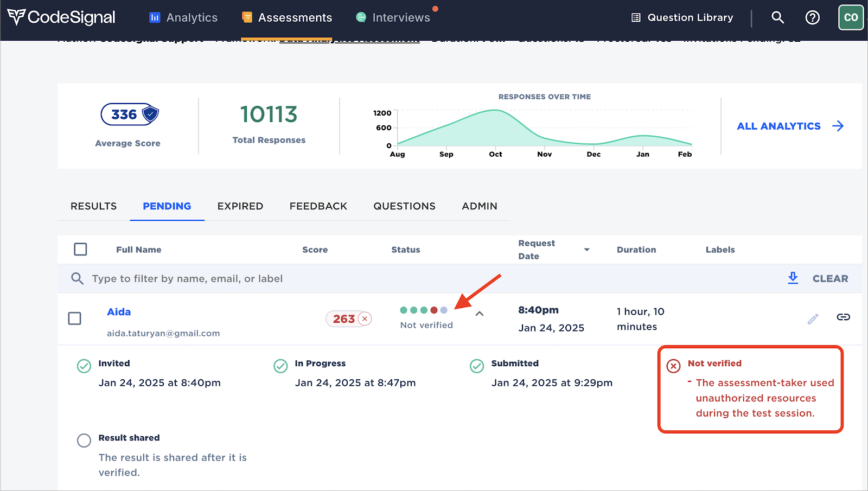
Task: Click the x icon in the 263 score badge
Action: (365, 318)
